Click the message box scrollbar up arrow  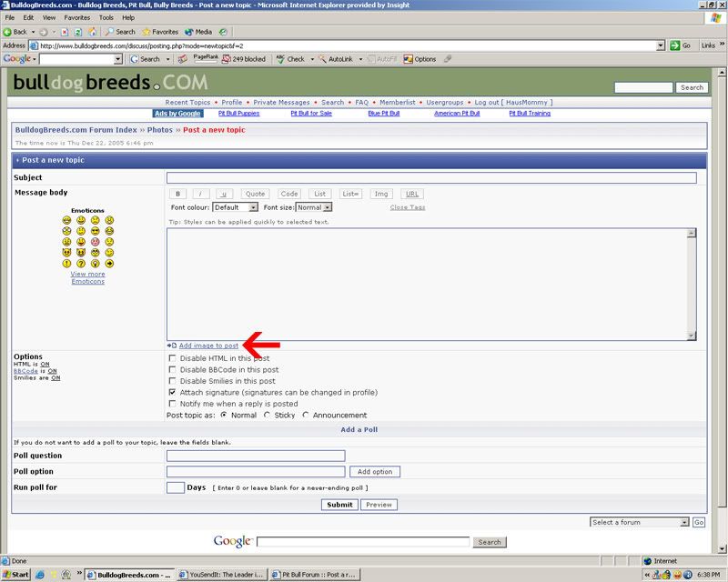pyautogui.click(x=692, y=233)
